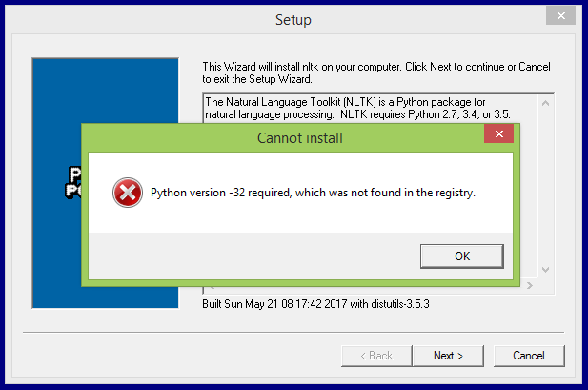Click the right arrow of horizontal scrollbar

pyautogui.click(x=530, y=286)
